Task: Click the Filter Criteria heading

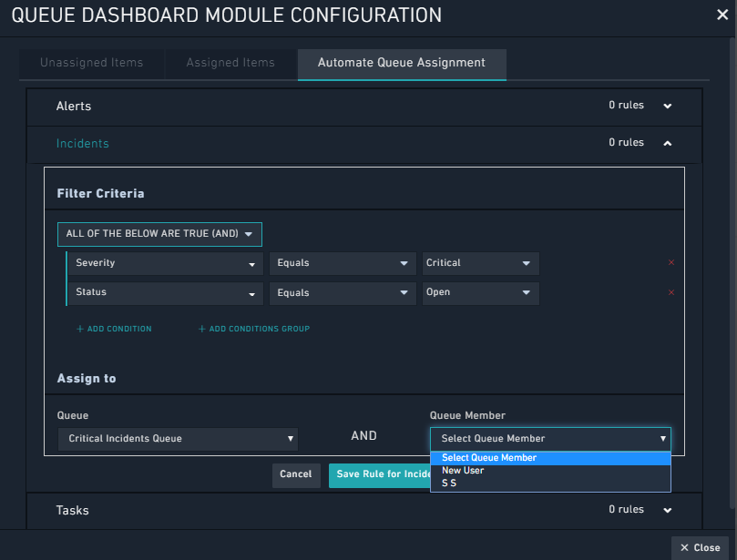Action: (100, 194)
